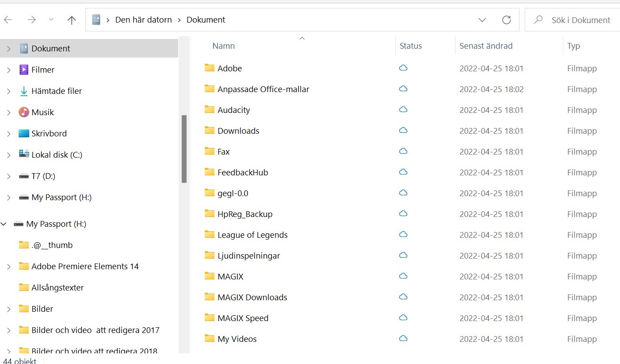The height and width of the screenshot is (364, 620).
Task: Select the HpReg_Backup folder icon
Action: pos(210,213)
